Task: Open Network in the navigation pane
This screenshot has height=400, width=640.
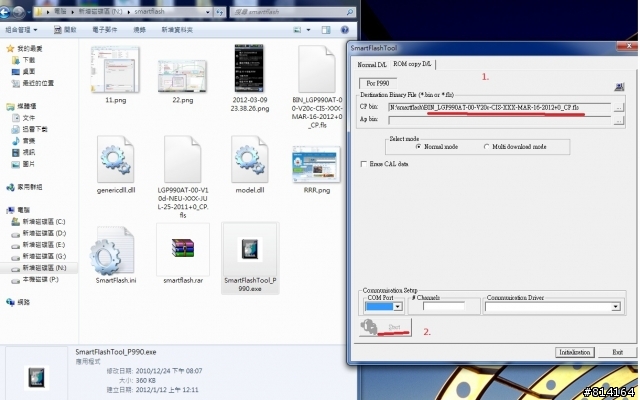Action: (x=18, y=302)
